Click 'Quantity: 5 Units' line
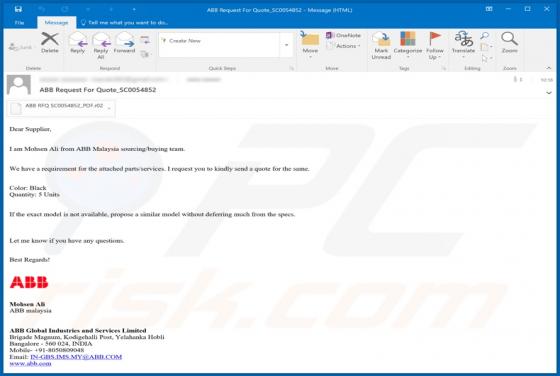 [35, 195]
